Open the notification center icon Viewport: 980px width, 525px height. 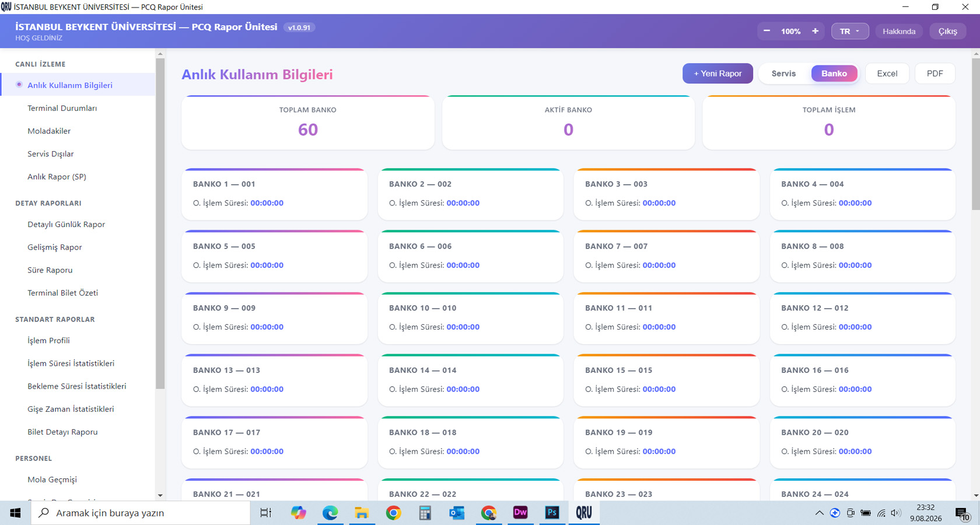click(x=962, y=513)
